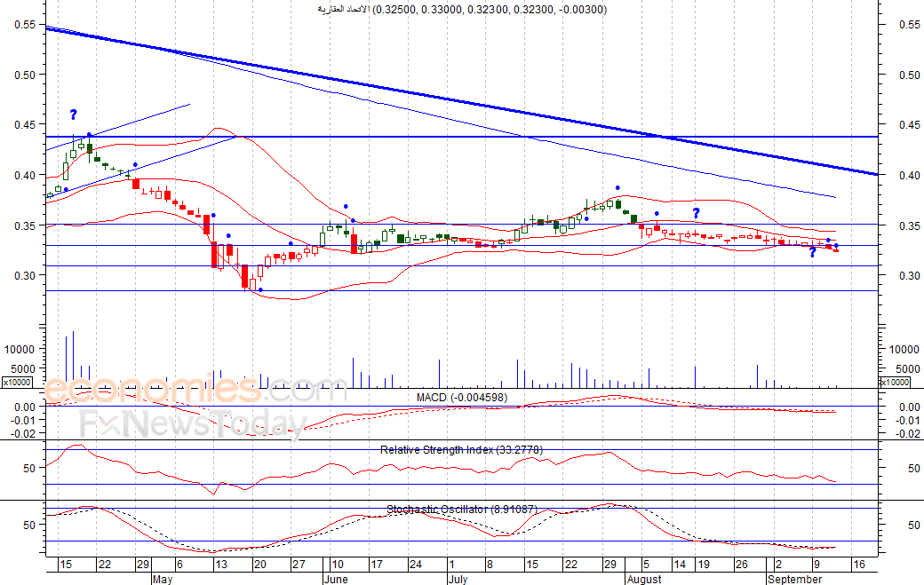Click the -0.02 MACD label on left axis
924x585 pixels.
[x=24, y=434]
